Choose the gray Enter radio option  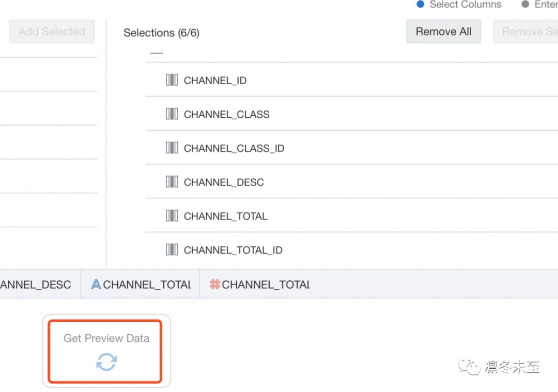click(x=525, y=4)
